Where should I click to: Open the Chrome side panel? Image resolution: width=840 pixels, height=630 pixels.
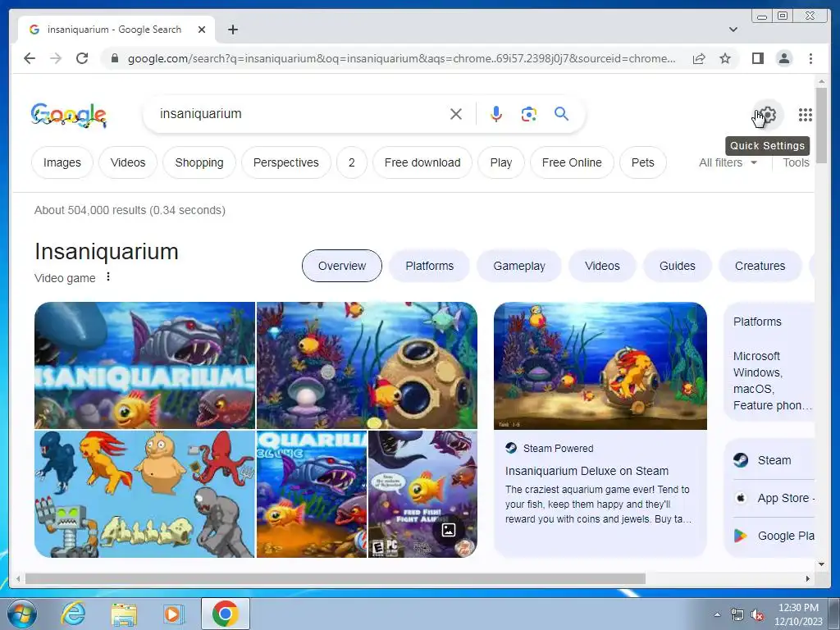(x=757, y=58)
